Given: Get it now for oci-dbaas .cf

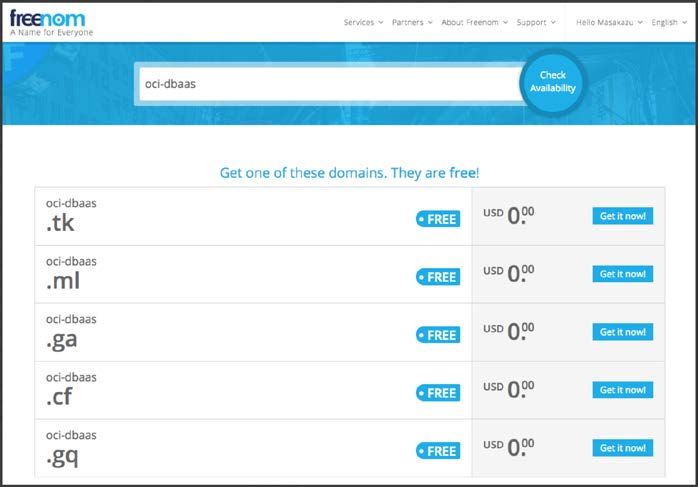Looking at the screenshot, I should click(x=622, y=390).
